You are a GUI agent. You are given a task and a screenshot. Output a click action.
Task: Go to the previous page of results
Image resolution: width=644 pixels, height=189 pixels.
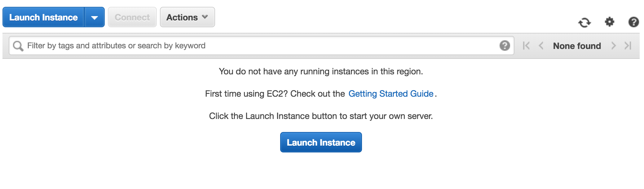tap(541, 46)
